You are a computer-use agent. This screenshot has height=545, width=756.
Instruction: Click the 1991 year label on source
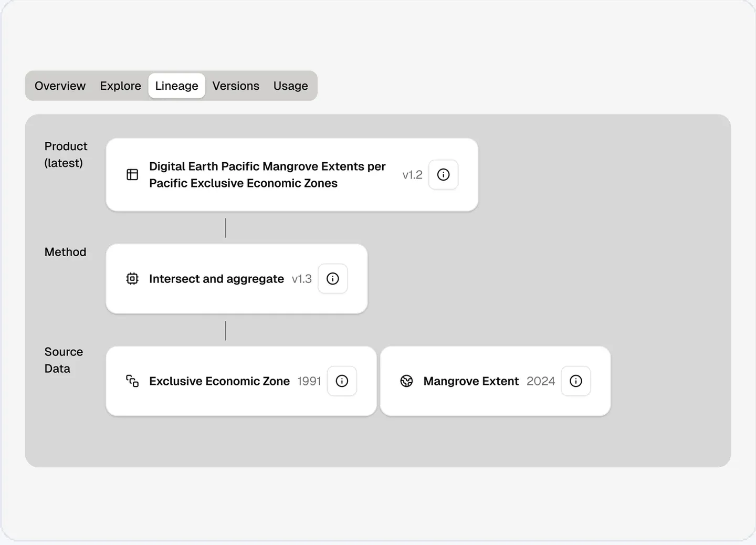(x=309, y=381)
